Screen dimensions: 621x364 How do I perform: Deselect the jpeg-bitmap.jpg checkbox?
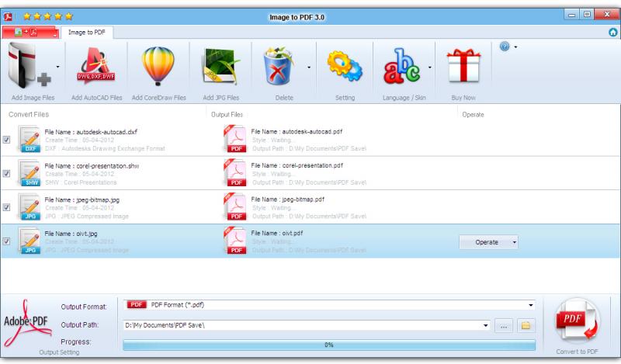(x=7, y=207)
